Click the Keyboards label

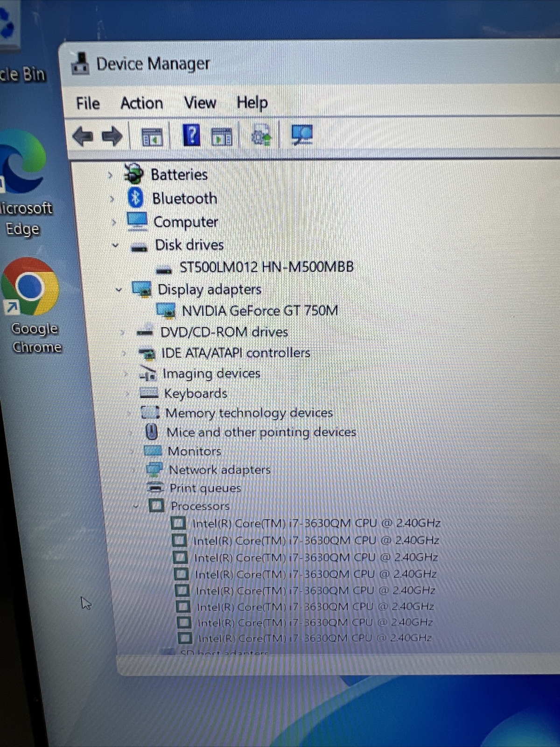point(196,394)
